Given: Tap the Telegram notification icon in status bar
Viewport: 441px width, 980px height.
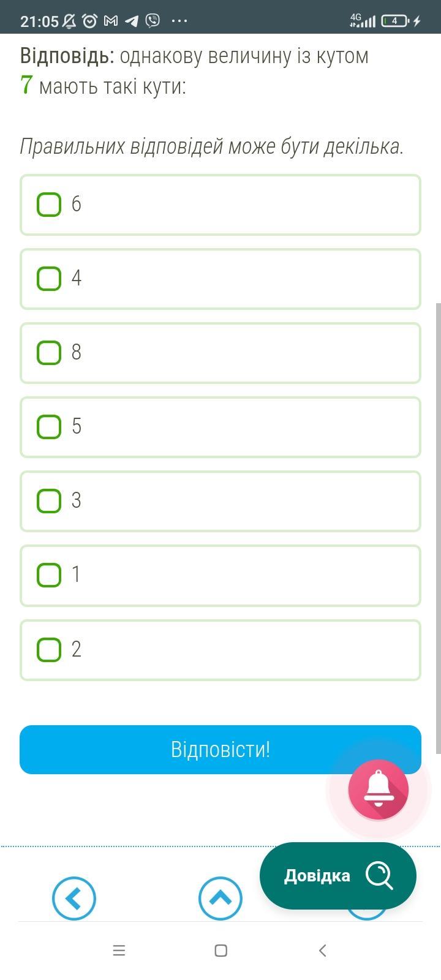Looking at the screenshot, I should [132, 21].
